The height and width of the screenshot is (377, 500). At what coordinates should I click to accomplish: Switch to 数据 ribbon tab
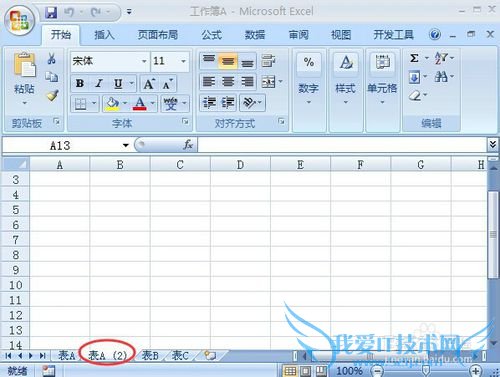point(255,35)
